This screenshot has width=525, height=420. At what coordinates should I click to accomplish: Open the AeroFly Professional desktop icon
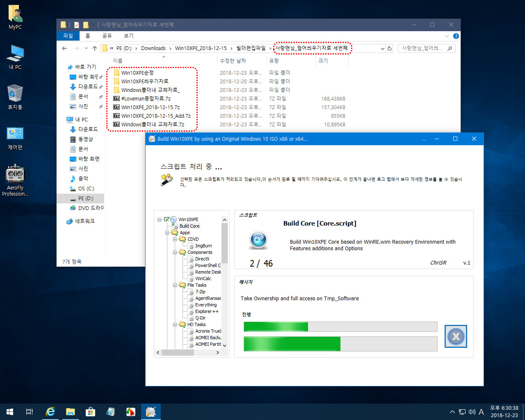click(15, 180)
